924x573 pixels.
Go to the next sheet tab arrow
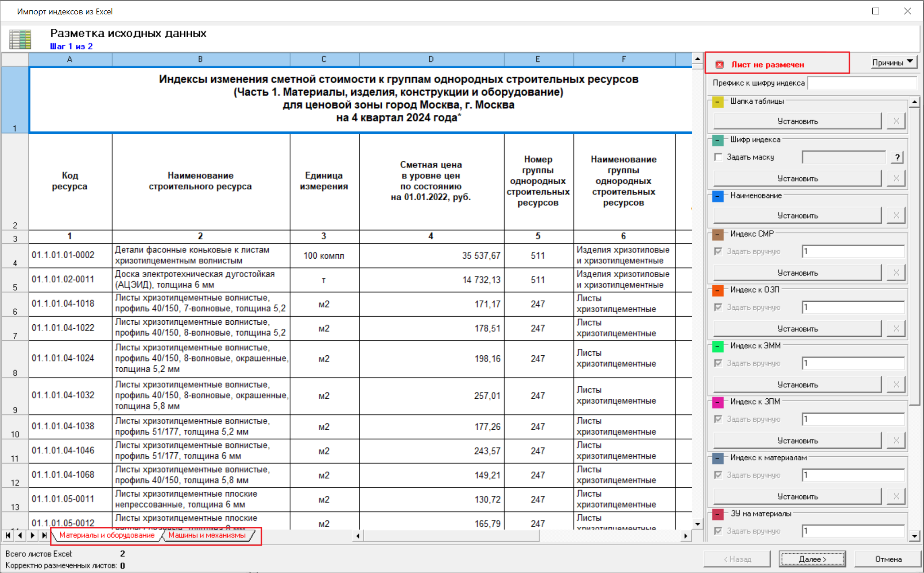32,535
